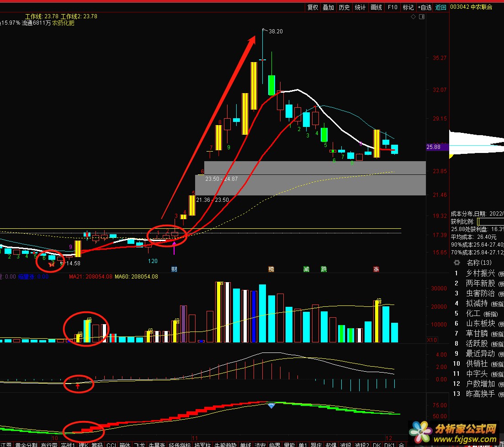Click the 21.36 - 23.50 gap zone label
Image resolution: width=504 pixels, height=447 pixels.
(x=212, y=200)
